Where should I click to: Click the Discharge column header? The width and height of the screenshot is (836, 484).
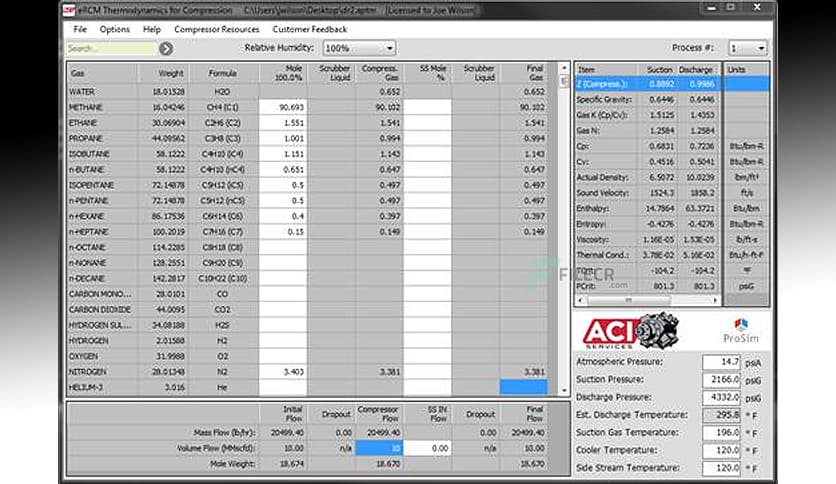(x=695, y=70)
